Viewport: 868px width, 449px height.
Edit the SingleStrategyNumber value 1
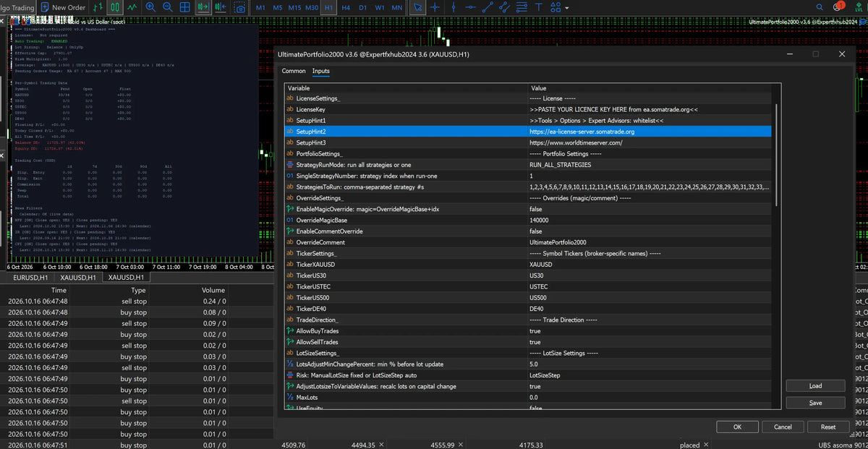click(650, 176)
